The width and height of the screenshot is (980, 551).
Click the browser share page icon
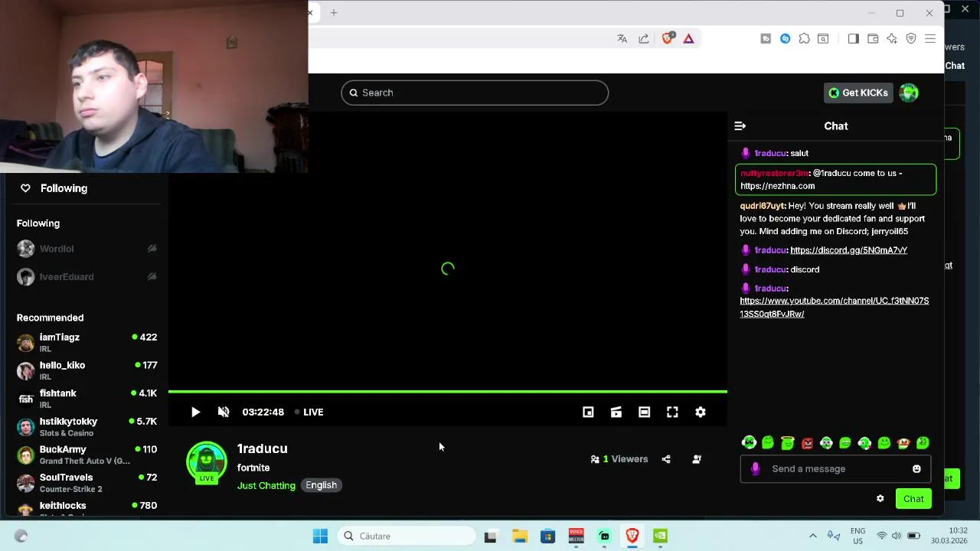(644, 38)
